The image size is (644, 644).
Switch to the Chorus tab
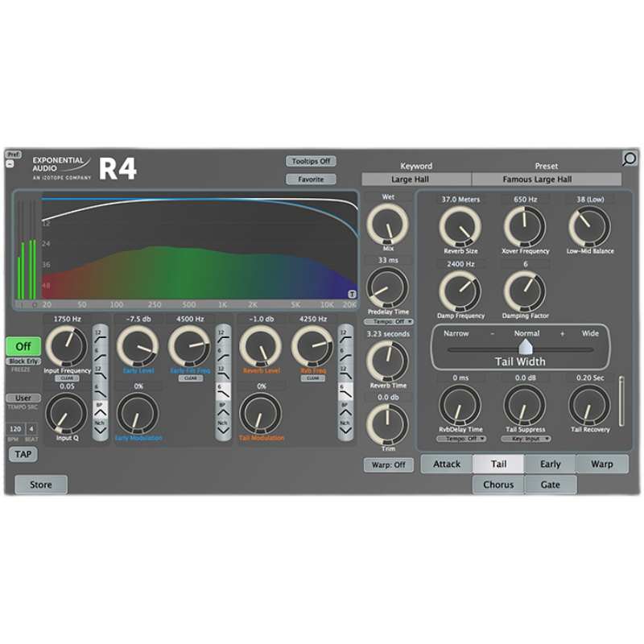point(498,485)
